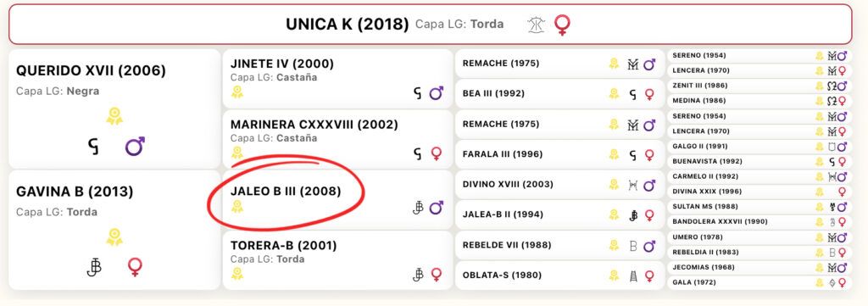Screen dimensions: 868x306
Task: Click the purple male symbol in QUERIDO XVII card
Action: pos(135,147)
